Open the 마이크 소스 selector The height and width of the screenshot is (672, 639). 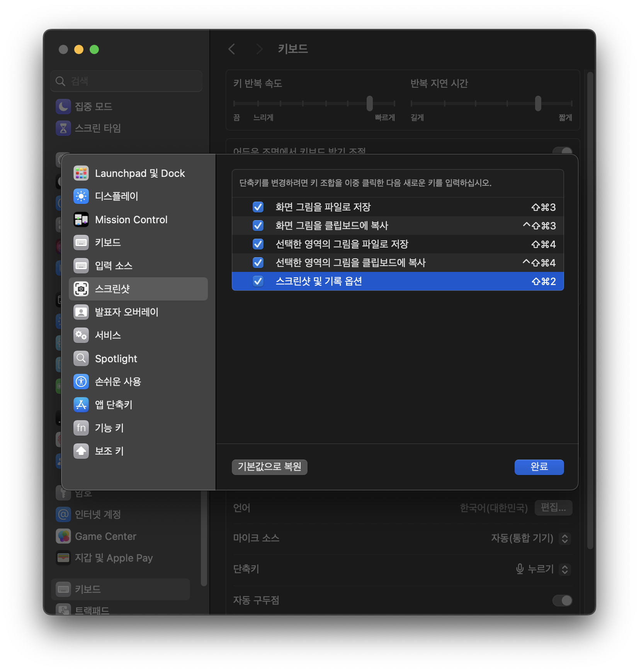[x=564, y=538]
